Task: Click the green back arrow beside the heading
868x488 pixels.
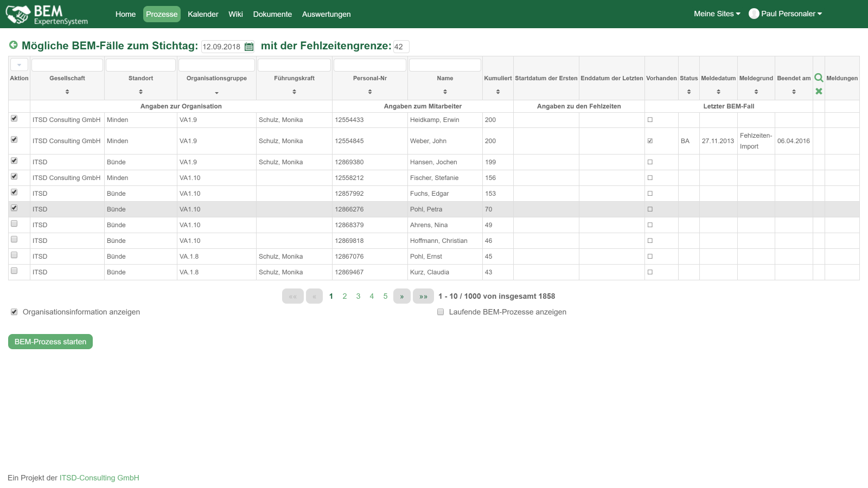Action: 14,45
